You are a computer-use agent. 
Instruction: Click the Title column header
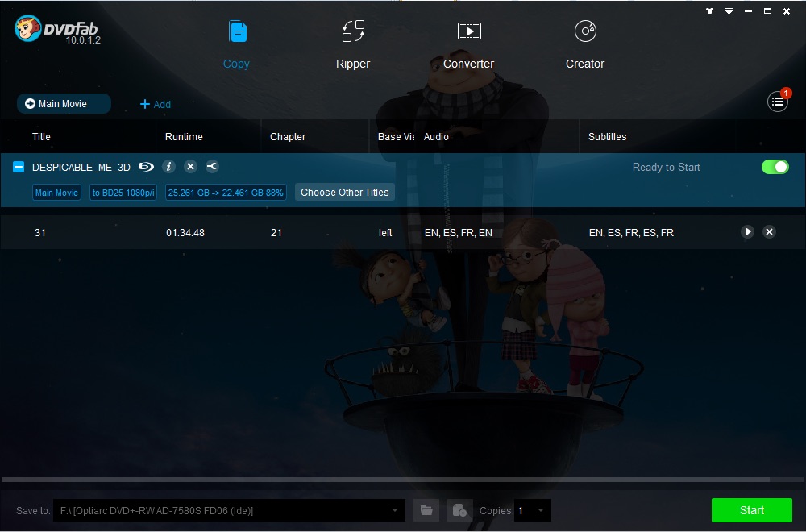tap(41, 137)
